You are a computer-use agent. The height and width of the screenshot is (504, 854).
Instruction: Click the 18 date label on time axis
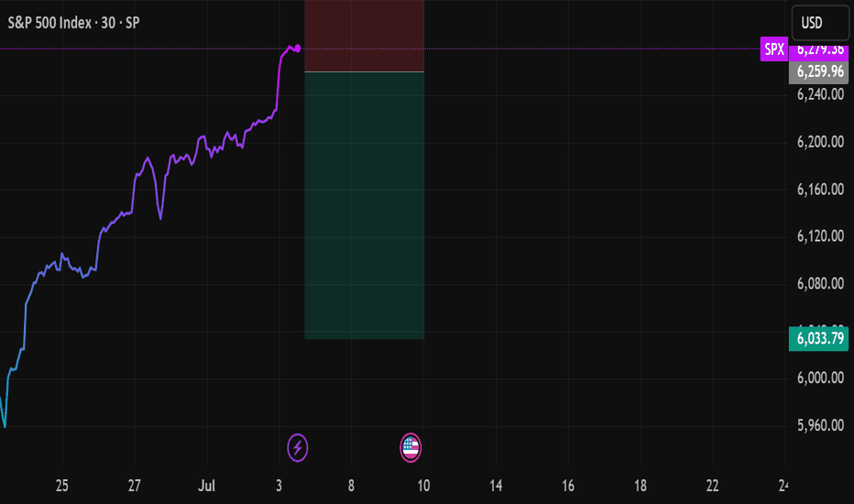[640, 486]
